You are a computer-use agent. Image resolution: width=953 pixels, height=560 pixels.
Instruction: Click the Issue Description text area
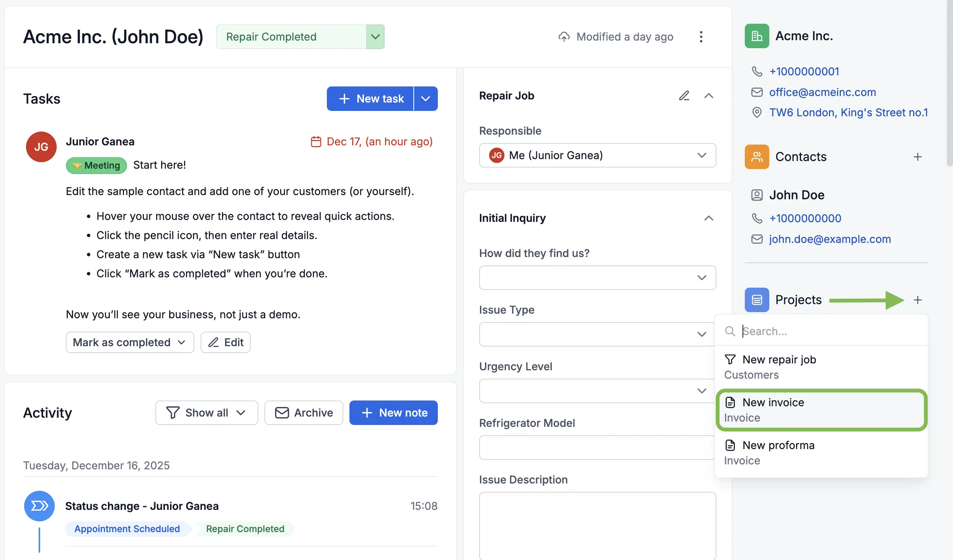[597, 526]
